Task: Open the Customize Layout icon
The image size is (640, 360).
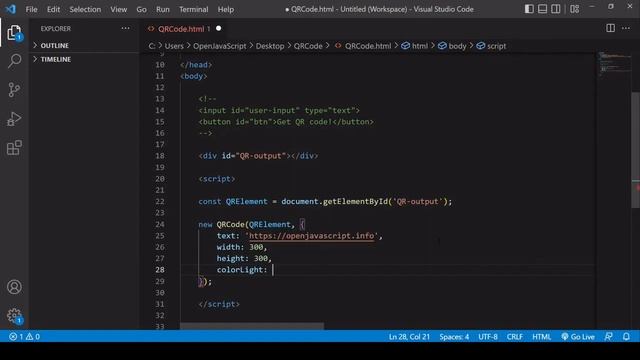Action: (575, 9)
